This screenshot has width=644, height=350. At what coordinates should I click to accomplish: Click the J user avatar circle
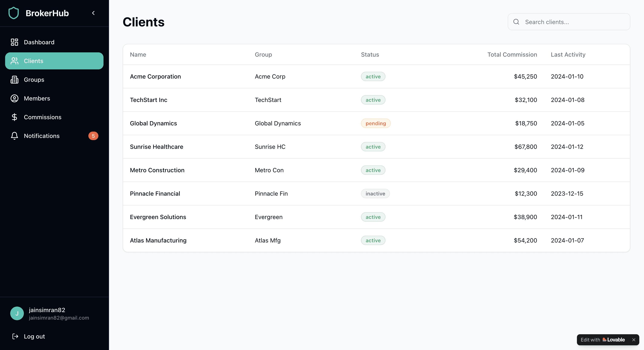point(17,313)
